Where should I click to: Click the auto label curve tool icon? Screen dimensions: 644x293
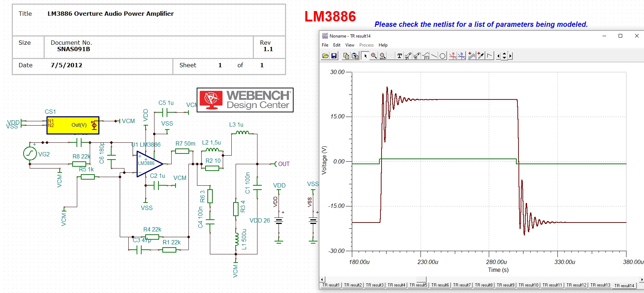[408, 56]
